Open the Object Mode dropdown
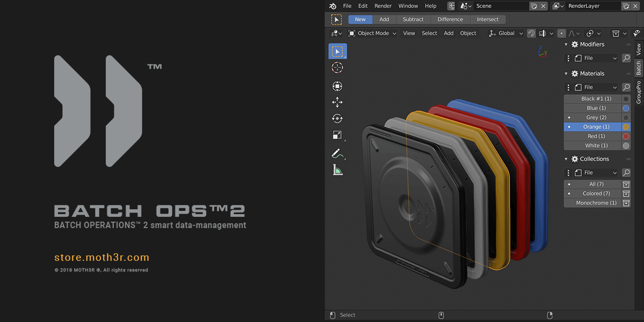Screen dimensions: 644x322 [x=372, y=33]
